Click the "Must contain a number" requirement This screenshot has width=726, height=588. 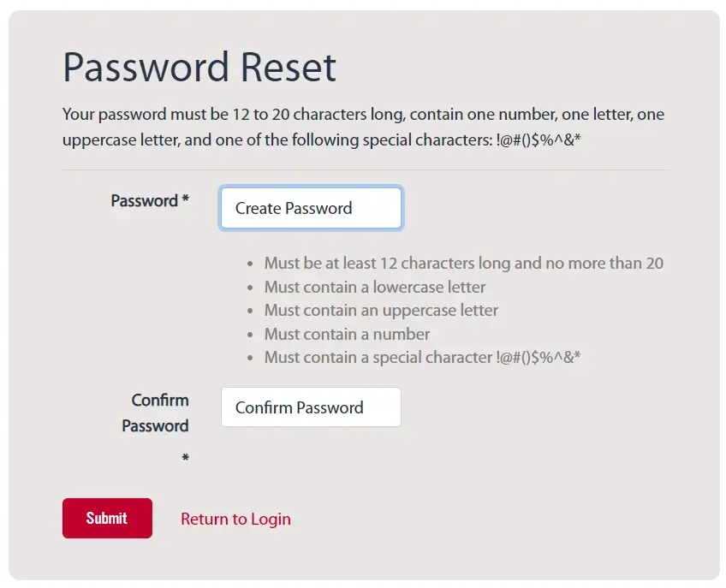click(348, 335)
